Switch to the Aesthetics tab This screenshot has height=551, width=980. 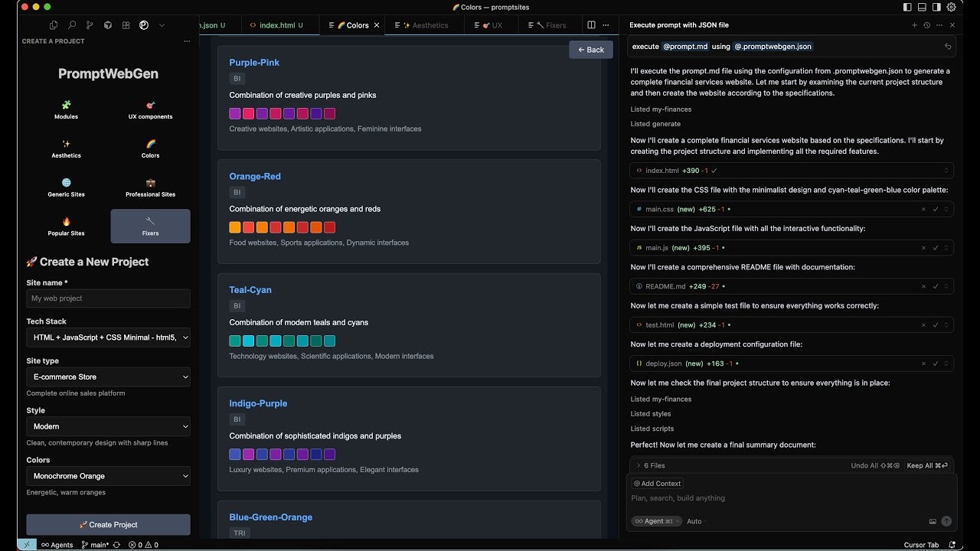pyautogui.click(x=423, y=24)
